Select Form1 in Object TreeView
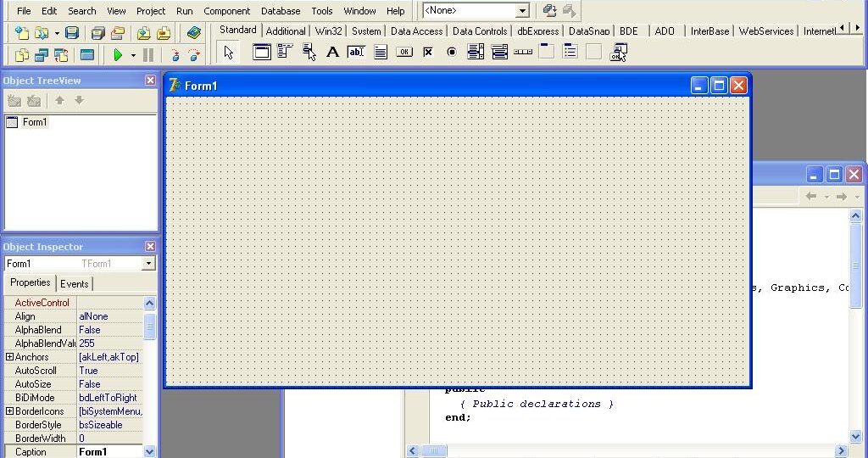The image size is (868, 458). pos(34,122)
